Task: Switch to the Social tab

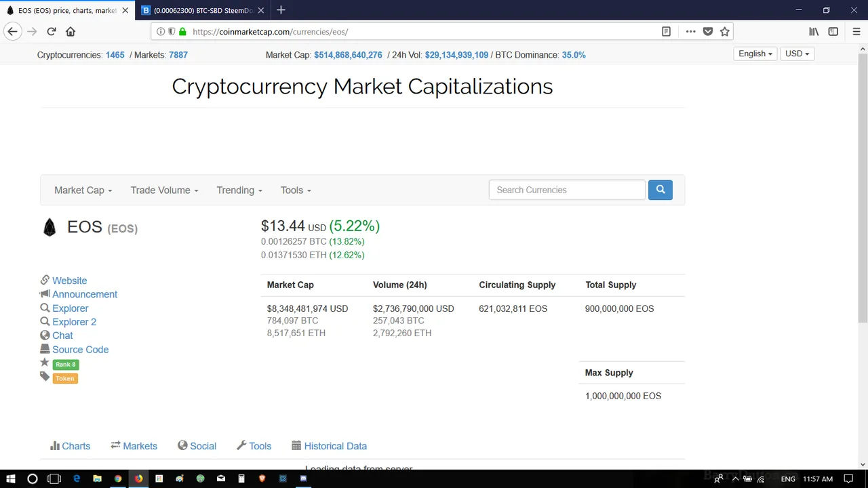Action: point(197,446)
